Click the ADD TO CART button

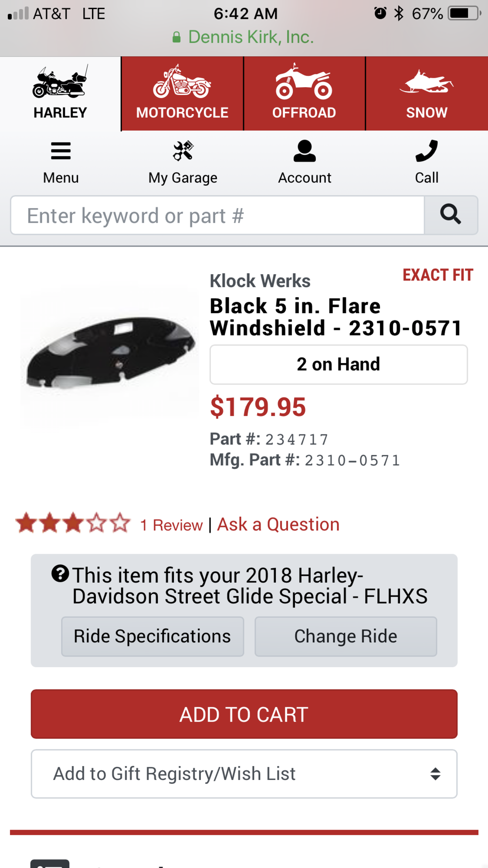(x=244, y=714)
